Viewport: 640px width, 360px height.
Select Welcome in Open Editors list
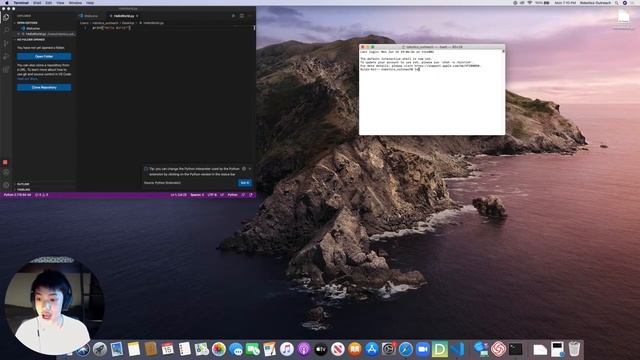(44, 29)
